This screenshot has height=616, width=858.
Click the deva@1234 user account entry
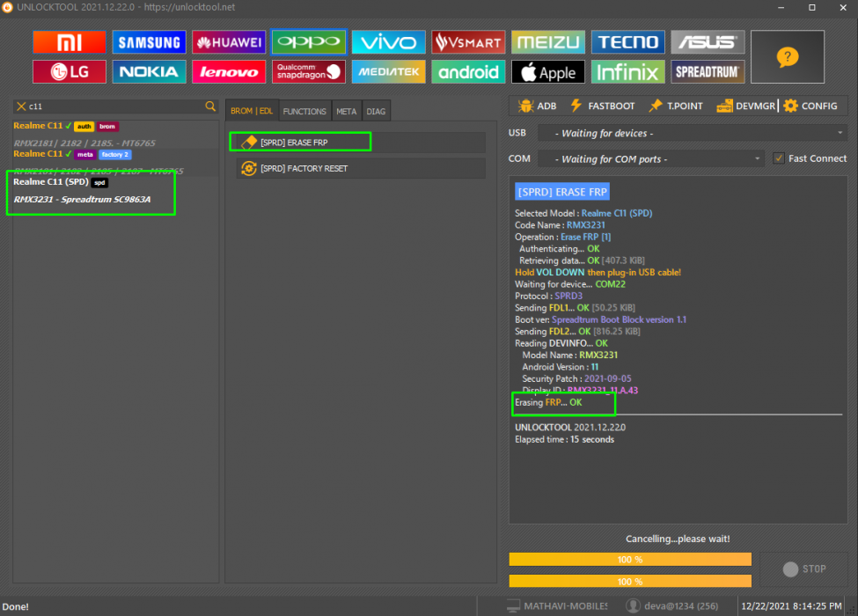672,606
